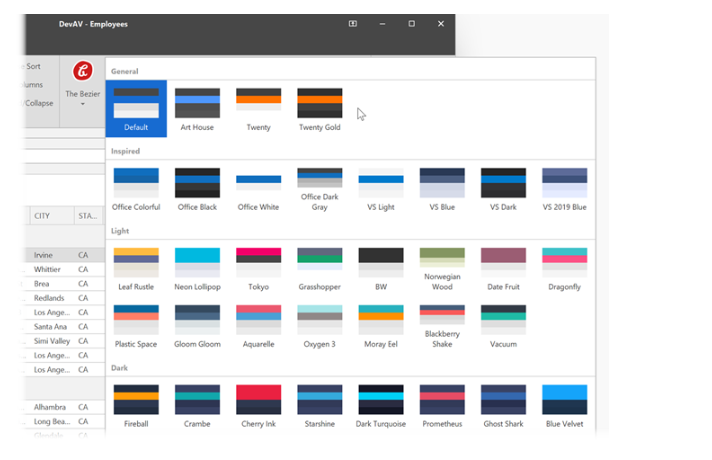Select the Irvine row
The image size is (712, 460).
[64, 255]
